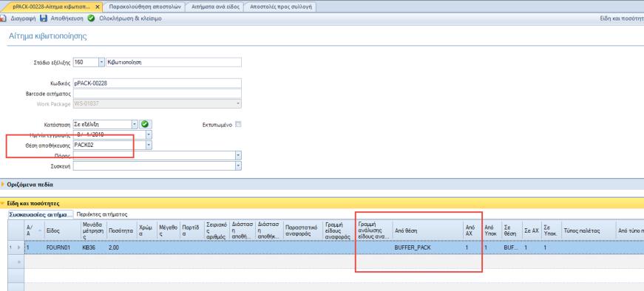Image resolution: width=644 pixels, height=291 pixels.
Task: Open the Αιτήματα ανά είδος tab
Action: point(215,7)
